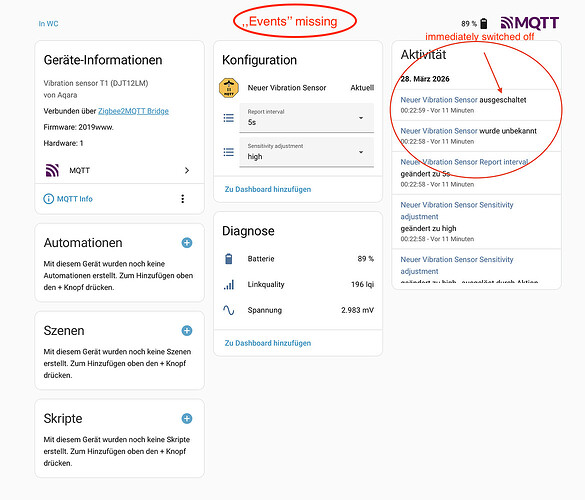Open the Sensitivity adjustment dropdown
Viewport: 585px width, 500px height.
coord(306,152)
